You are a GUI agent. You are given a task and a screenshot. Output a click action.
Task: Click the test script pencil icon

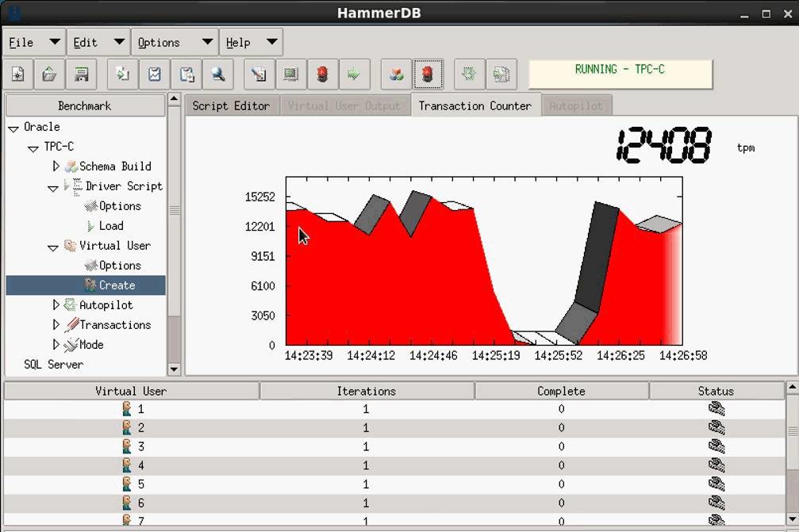point(259,75)
